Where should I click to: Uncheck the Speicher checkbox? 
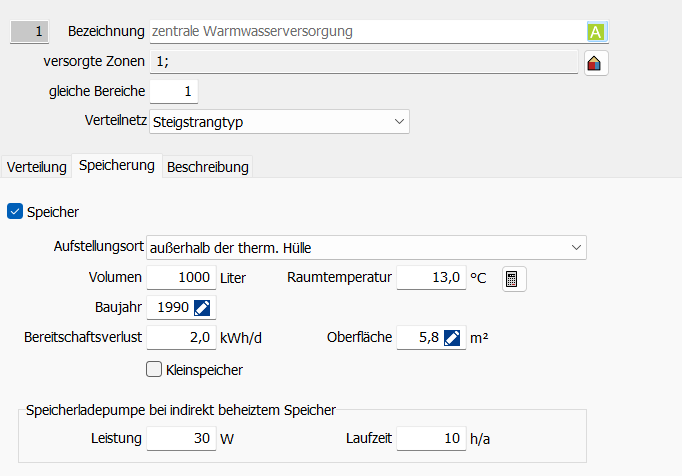(x=15, y=211)
